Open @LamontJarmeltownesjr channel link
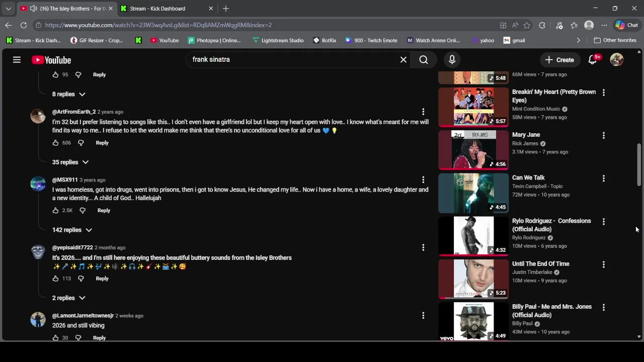The width and height of the screenshot is (644, 362). [x=83, y=315]
